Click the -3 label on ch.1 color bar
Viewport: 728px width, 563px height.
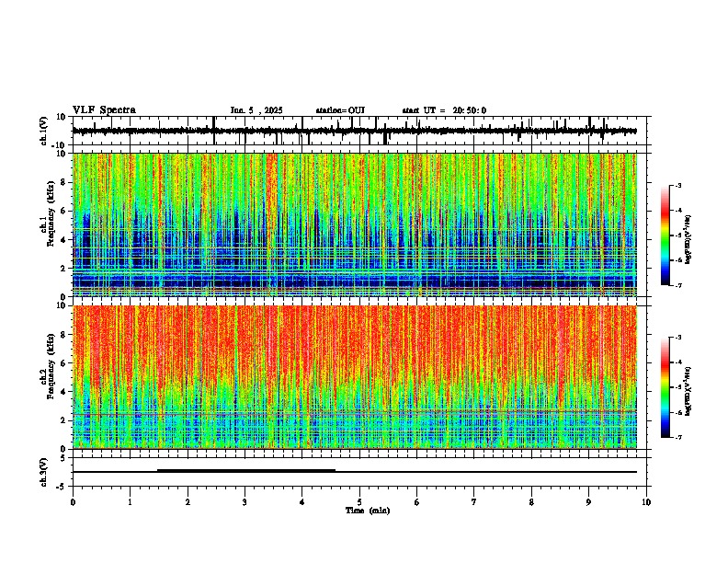click(x=677, y=186)
